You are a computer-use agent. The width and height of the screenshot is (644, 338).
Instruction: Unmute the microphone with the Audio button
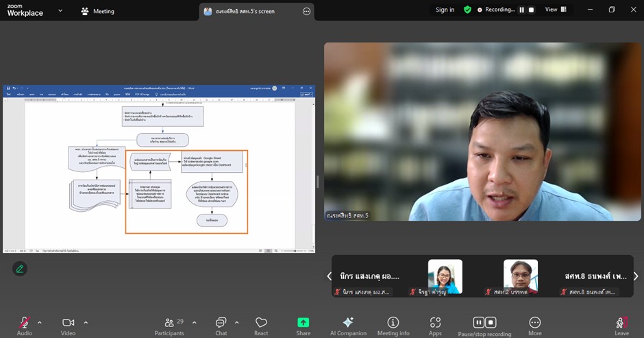point(25,323)
